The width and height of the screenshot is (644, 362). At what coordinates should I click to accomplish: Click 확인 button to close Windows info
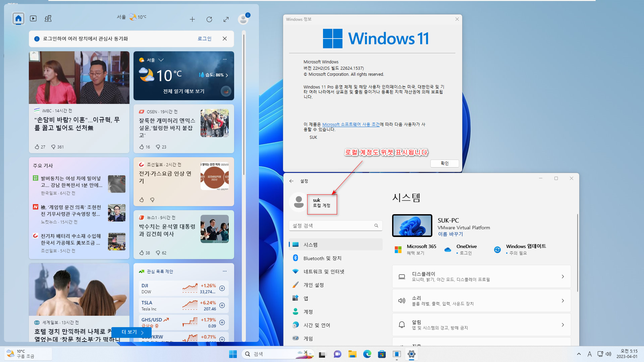[444, 163]
